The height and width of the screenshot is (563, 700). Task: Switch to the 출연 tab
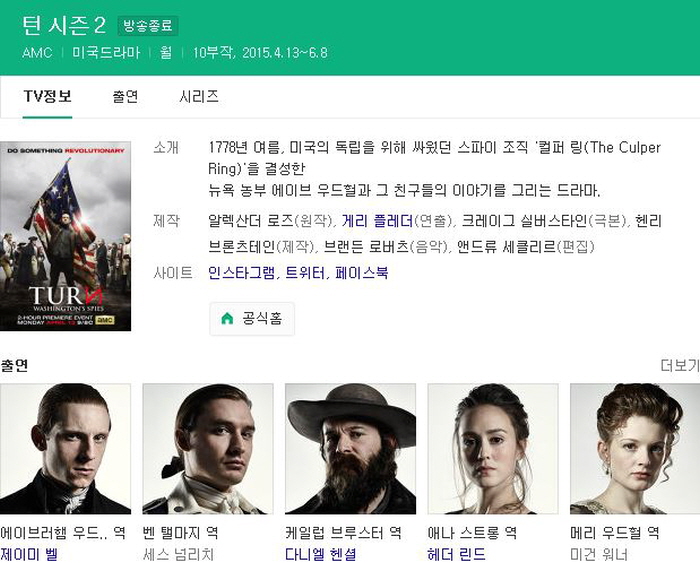point(125,96)
